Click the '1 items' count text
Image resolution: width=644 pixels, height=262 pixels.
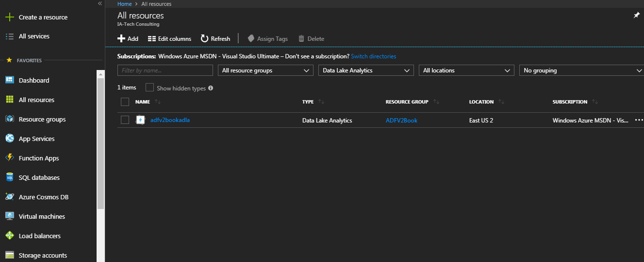(127, 87)
